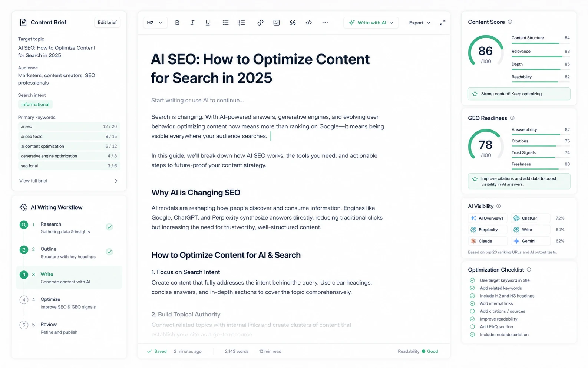588x368 pixels.
Task: Check 'Add FAQ section' item
Action: click(x=472, y=327)
